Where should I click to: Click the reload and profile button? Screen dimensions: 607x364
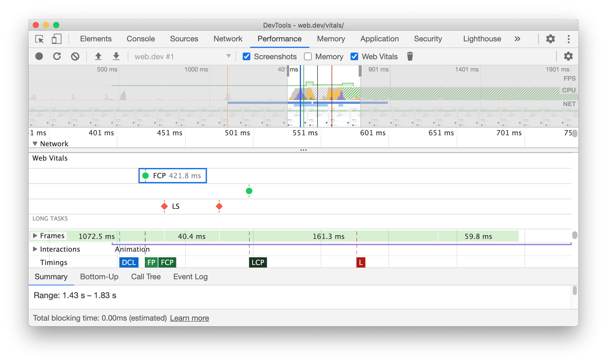57,56
